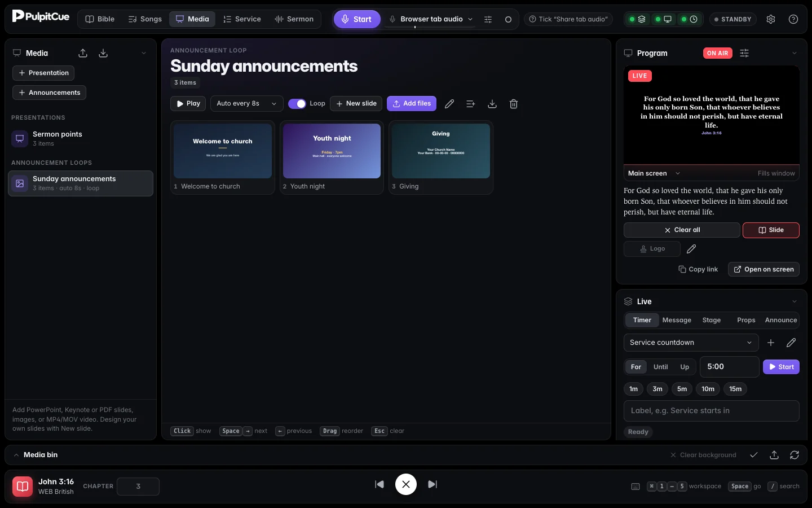The width and height of the screenshot is (812, 508).
Task: Edit the Service countdown timer
Action: pyautogui.click(x=791, y=343)
